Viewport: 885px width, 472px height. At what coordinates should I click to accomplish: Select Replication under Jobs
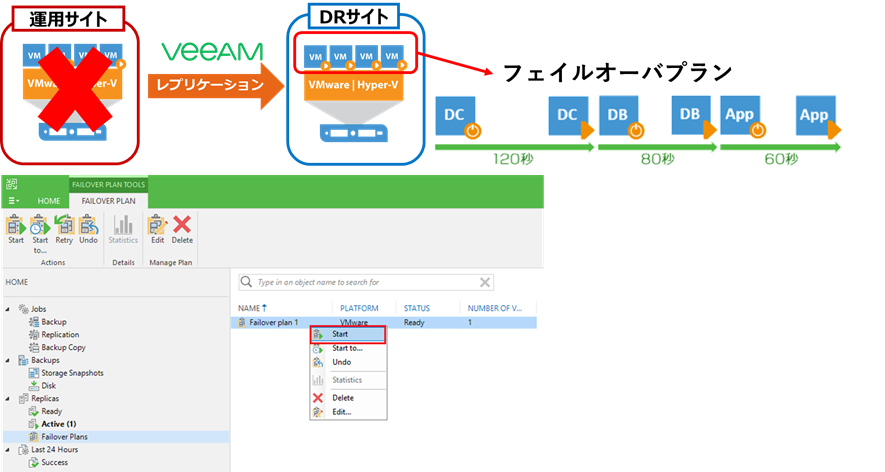pos(60,335)
